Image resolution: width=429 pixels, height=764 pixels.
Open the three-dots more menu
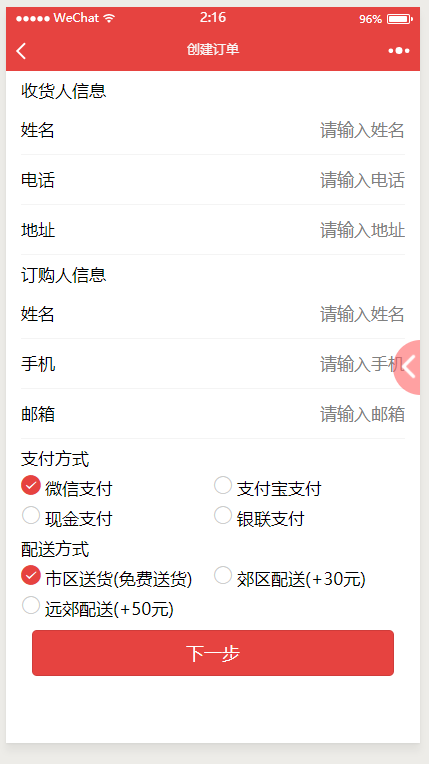point(399,51)
